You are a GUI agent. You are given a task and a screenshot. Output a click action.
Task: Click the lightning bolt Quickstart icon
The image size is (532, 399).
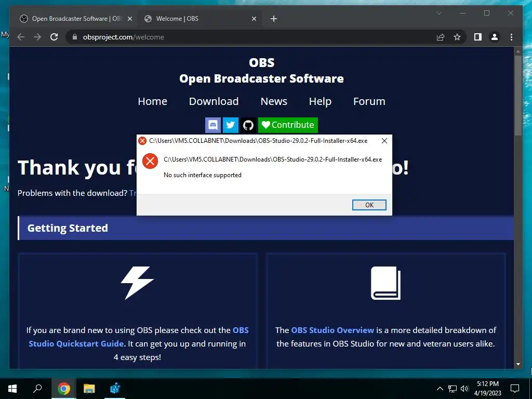point(137,283)
